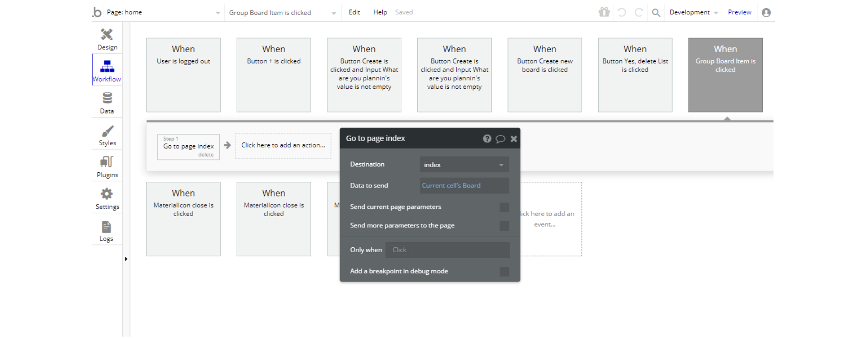Go to Styles section
The height and width of the screenshot is (338, 868).
(x=107, y=135)
